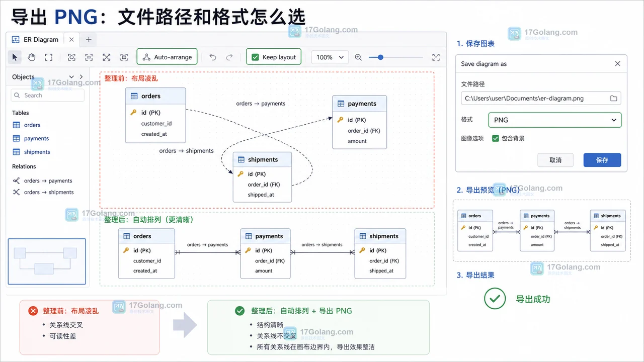Click created_at in the top orders table
This screenshot has width=644, height=362.
154,134
